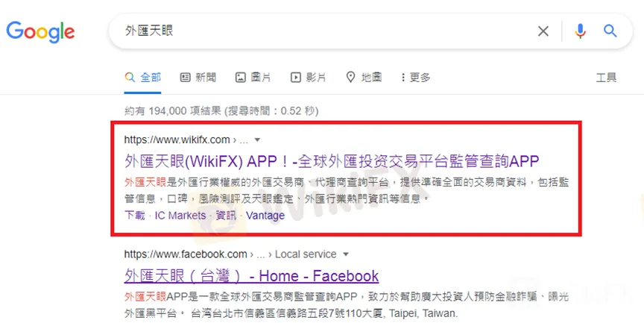Open 外匯天眼（台灣）- Home - Facebook result
Screen dimensions: 644x323
(x=251, y=276)
